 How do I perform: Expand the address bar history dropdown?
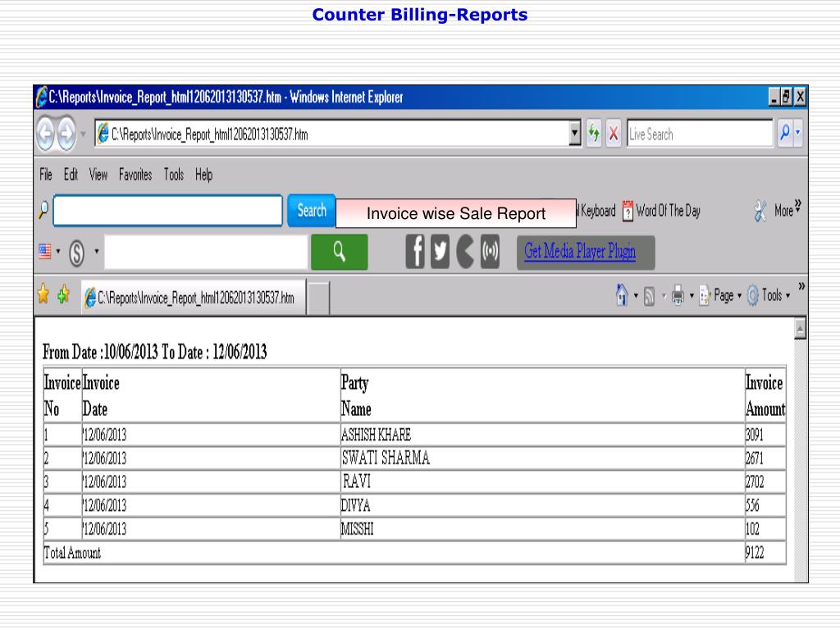[575, 134]
